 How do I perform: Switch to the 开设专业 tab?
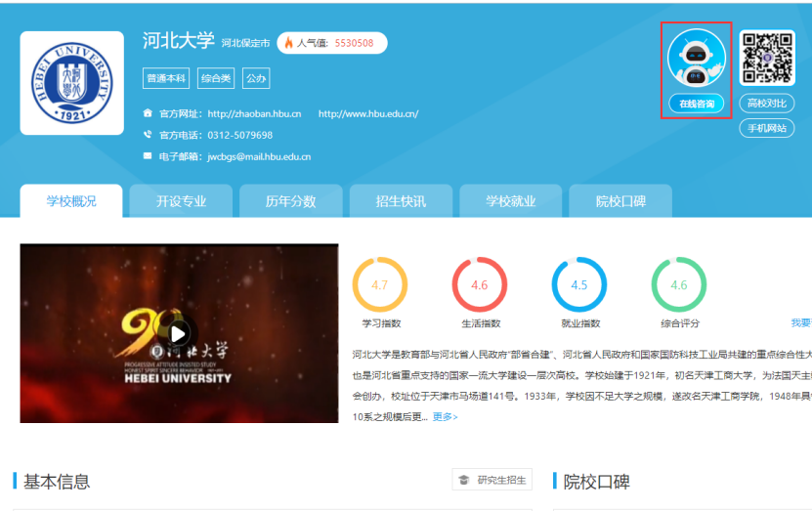pyautogui.click(x=182, y=201)
